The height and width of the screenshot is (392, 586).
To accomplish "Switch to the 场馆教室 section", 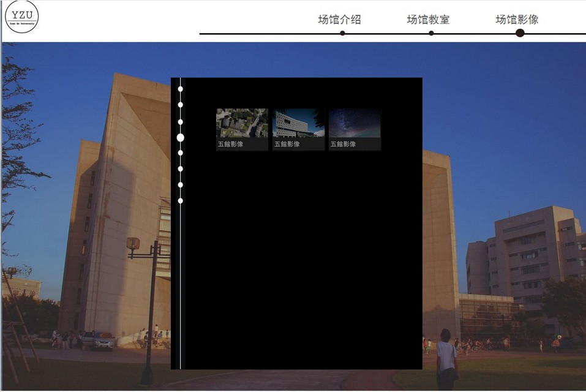I will click(428, 20).
